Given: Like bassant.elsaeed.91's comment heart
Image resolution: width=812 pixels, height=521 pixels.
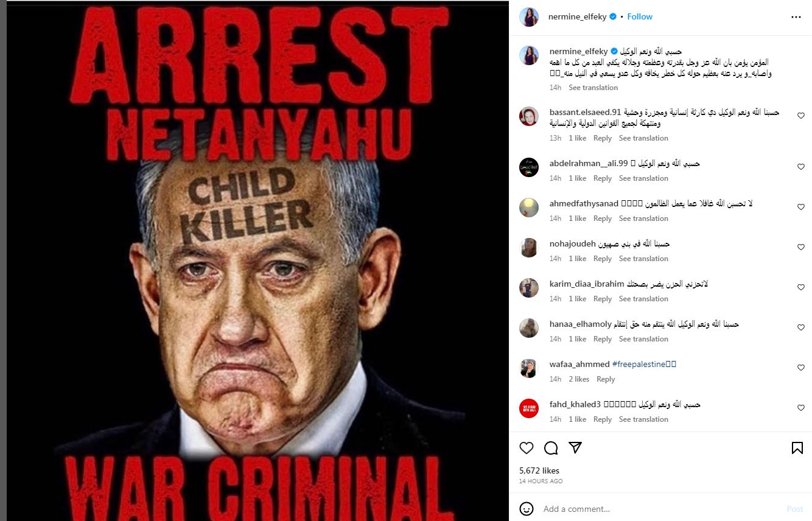Looking at the screenshot, I should (x=801, y=116).
